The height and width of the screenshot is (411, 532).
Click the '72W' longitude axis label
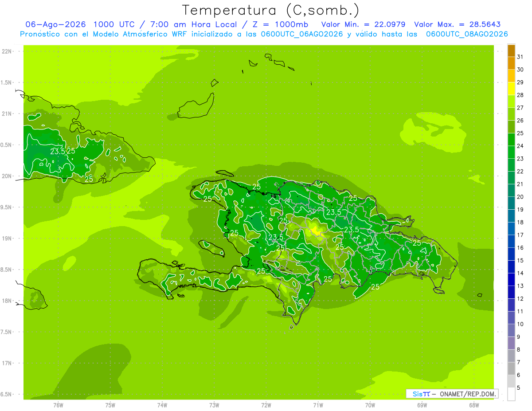pos(266,405)
